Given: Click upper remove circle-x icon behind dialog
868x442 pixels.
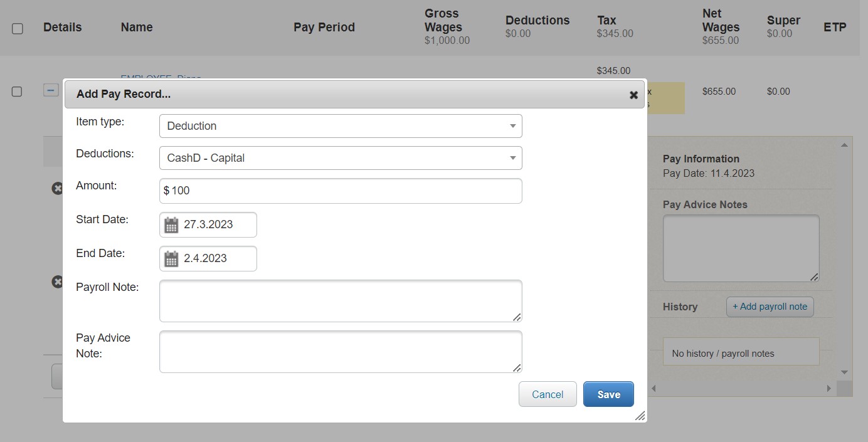Looking at the screenshot, I should 57,187.
